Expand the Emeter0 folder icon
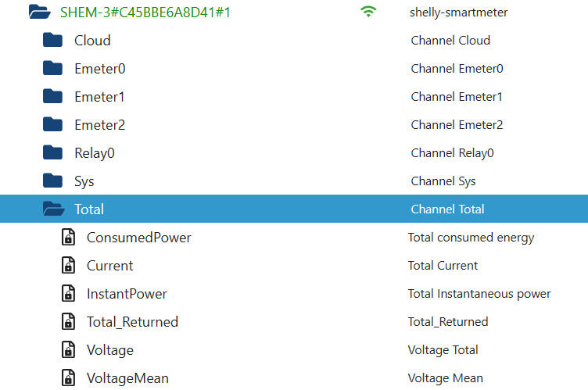The width and height of the screenshot is (588, 390). tap(52, 68)
